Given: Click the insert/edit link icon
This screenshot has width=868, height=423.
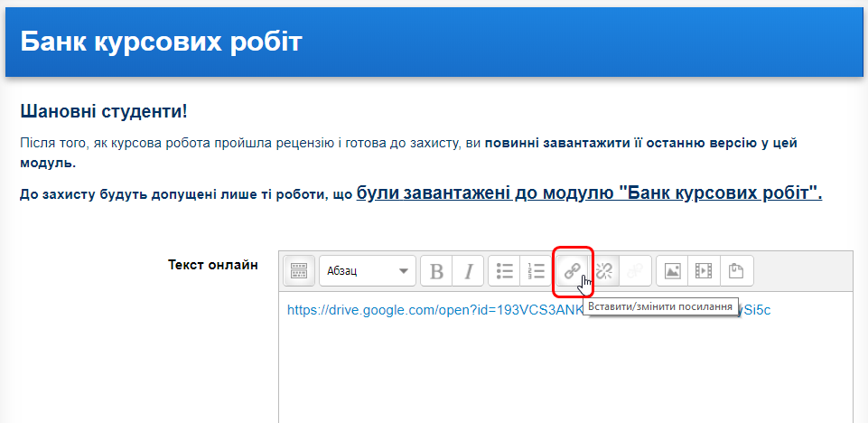Looking at the screenshot, I should pos(573,270).
